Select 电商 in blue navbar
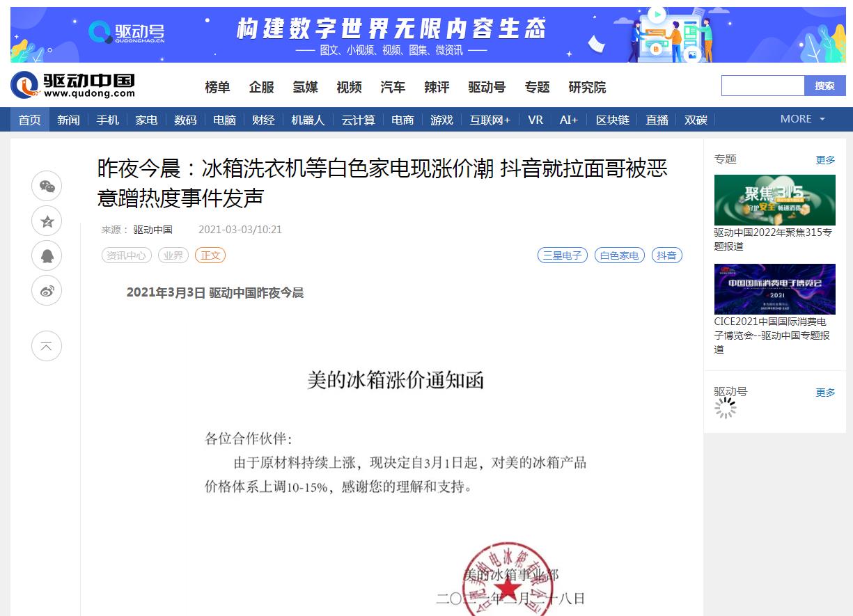 [402, 120]
